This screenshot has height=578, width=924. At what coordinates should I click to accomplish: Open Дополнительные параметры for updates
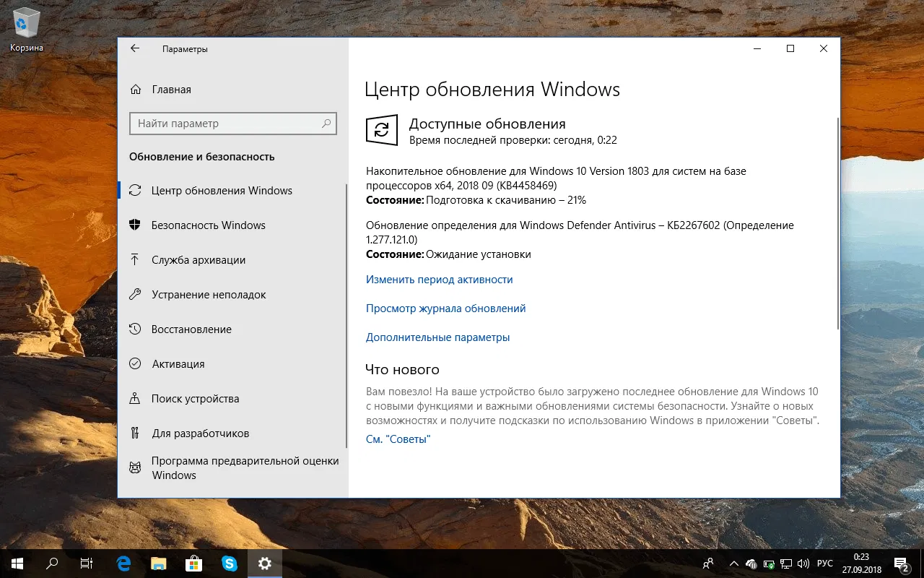tap(437, 337)
